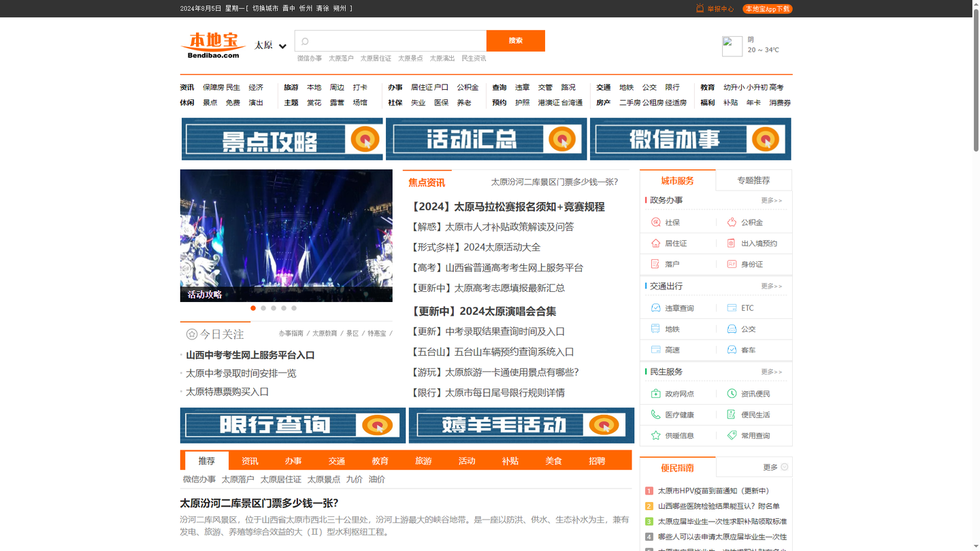This screenshot has height=551, width=980.
Task: Open 消费券 link in 福利 navigation
Action: point(780,103)
